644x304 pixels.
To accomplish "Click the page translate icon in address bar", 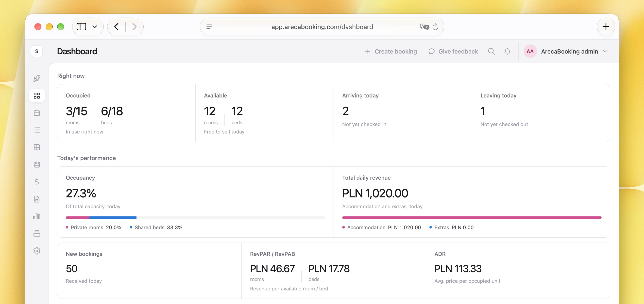I will pyautogui.click(x=424, y=27).
